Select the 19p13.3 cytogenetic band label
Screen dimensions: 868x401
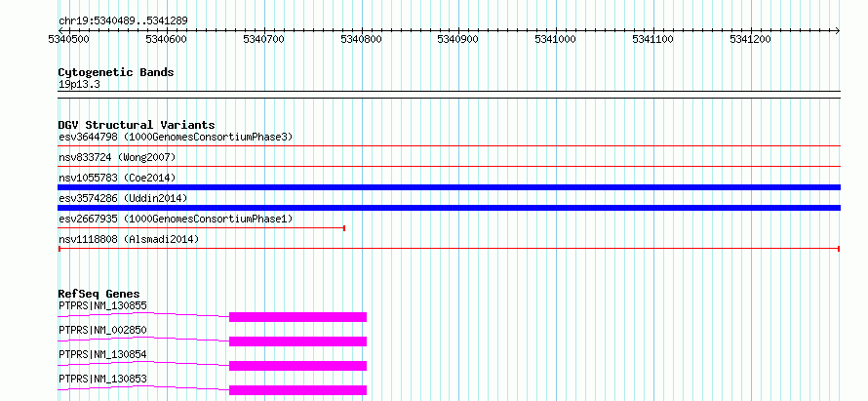79,85
